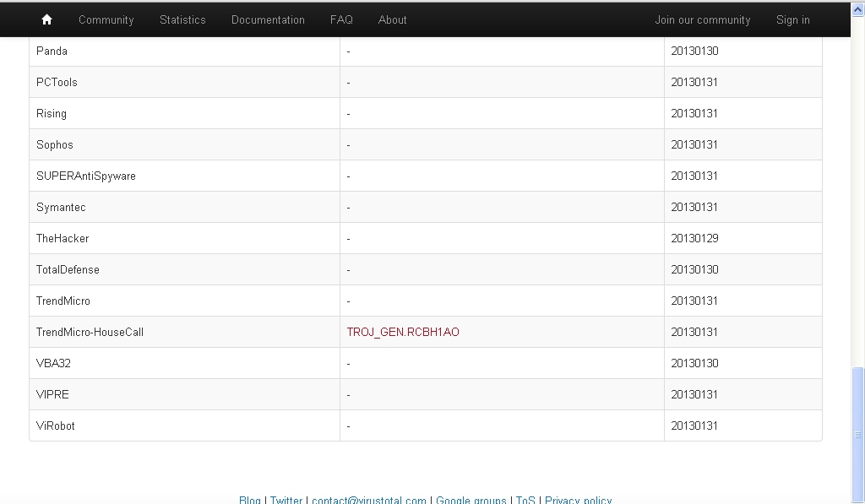Click Sophos's update date 20130131
The image size is (865, 504).
pyautogui.click(x=694, y=145)
